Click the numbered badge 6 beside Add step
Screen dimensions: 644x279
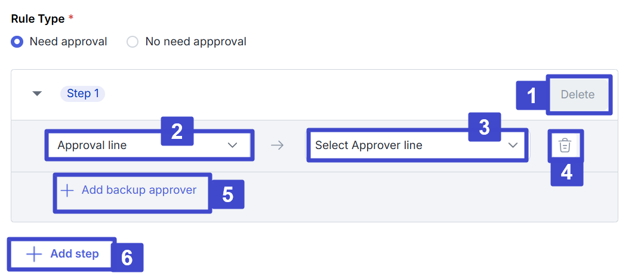(127, 257)
